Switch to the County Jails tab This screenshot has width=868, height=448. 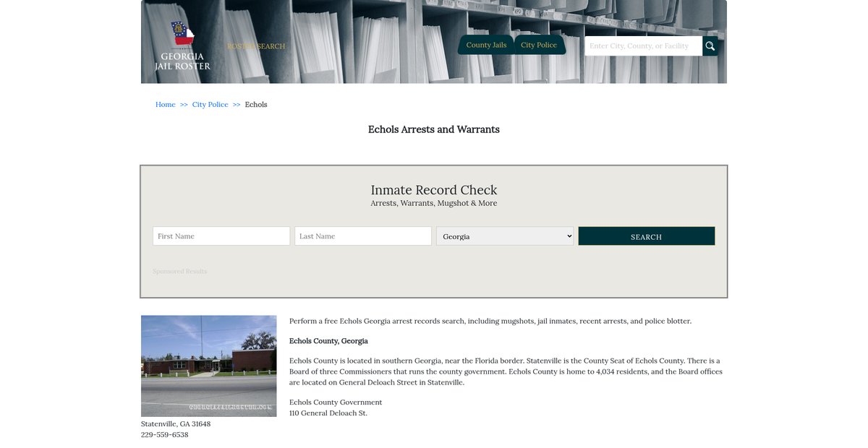[486, 45]
